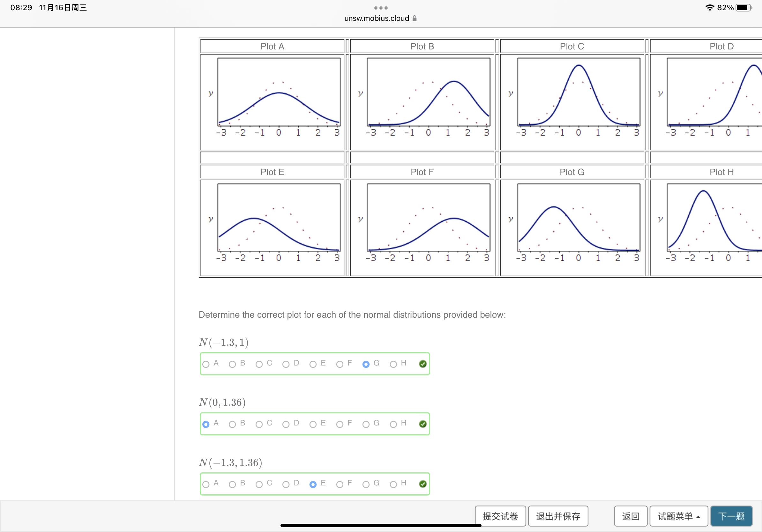Viewport: 762px width, 532px height.
Task: Select answer H for N(-1.3,1.36)
Action: pyautogui.click(x=393, y=484)
